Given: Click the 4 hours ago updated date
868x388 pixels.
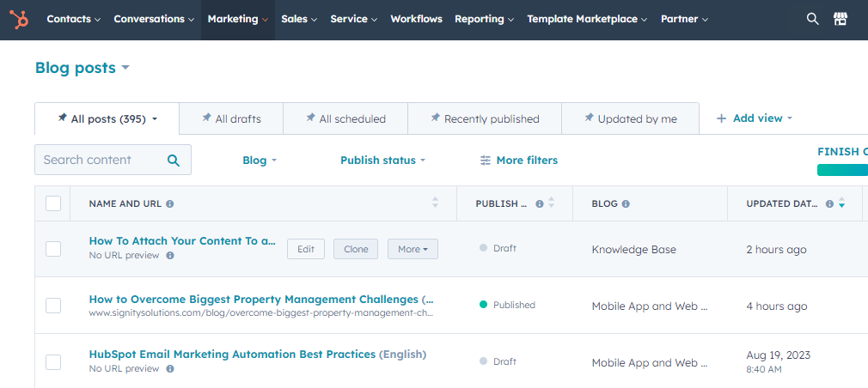Looking at the screenshot, I should pyautogui.click(x=777, y=306).
